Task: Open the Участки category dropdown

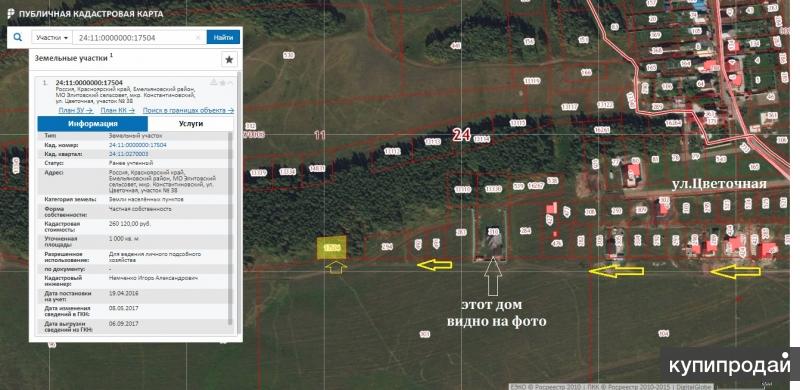Action: (x=52, y=38)
